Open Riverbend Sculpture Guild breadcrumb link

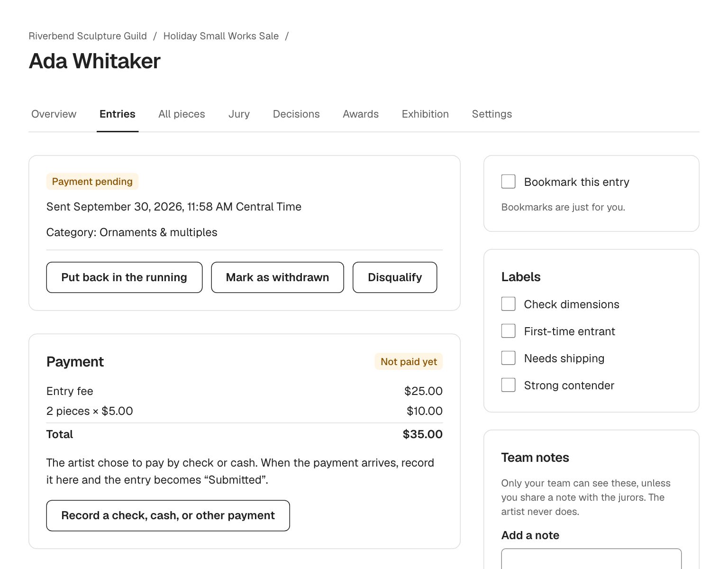88,36
